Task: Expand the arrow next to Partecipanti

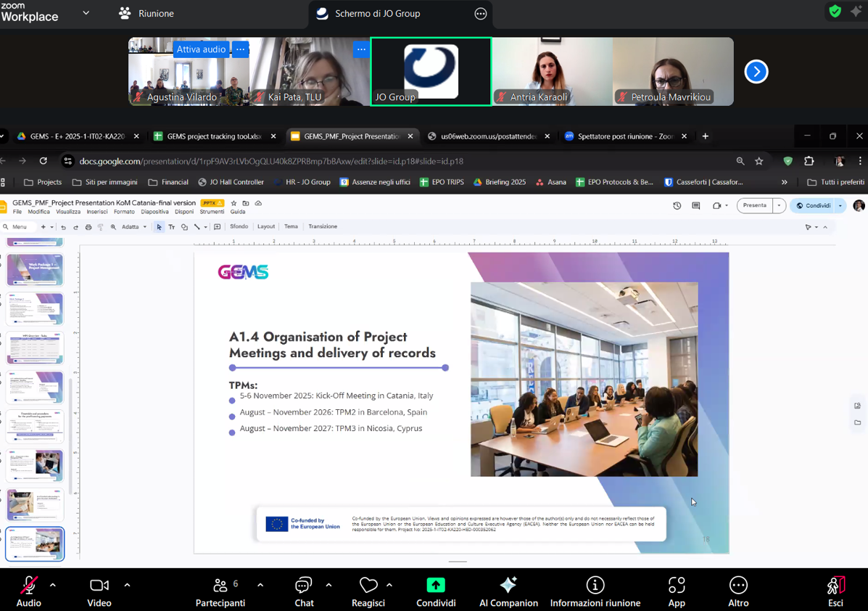Action: pyautogui.click(x=260, y=585)
